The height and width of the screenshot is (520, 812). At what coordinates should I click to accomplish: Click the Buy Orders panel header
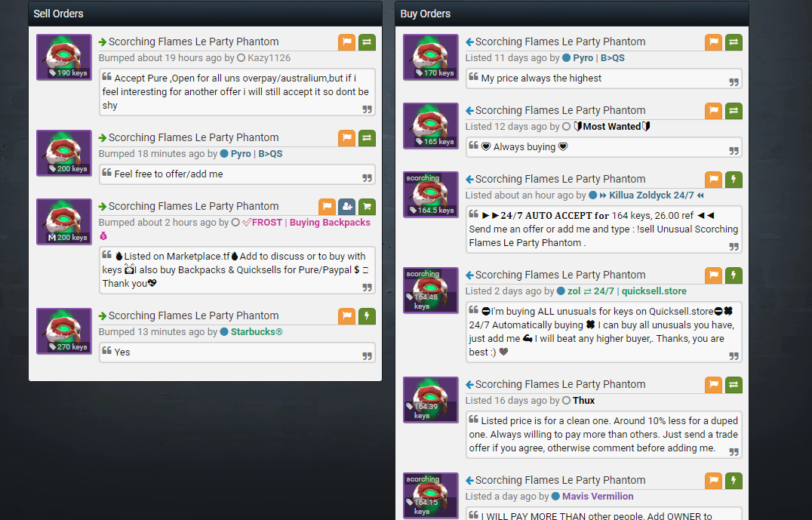click(572, 14)
